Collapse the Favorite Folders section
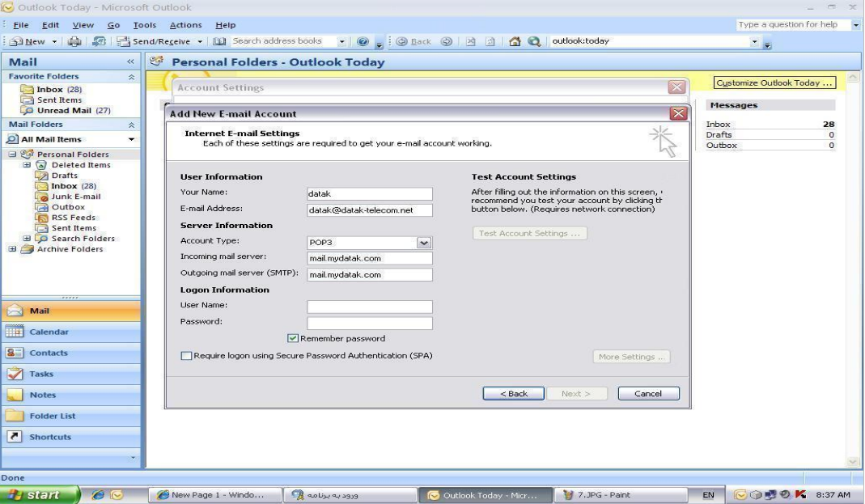 pos(131,77)
